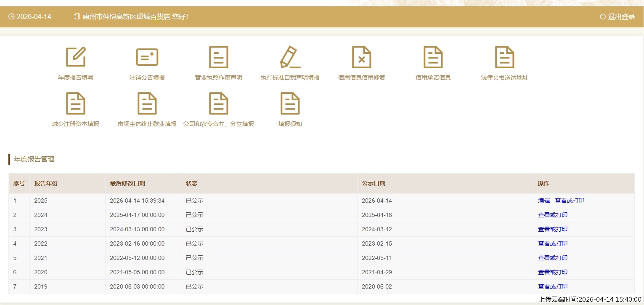The width and height of the screenshot is (644, 305).
Task: Open 查看或打印 for 2023 report
Action: (553, 229)
